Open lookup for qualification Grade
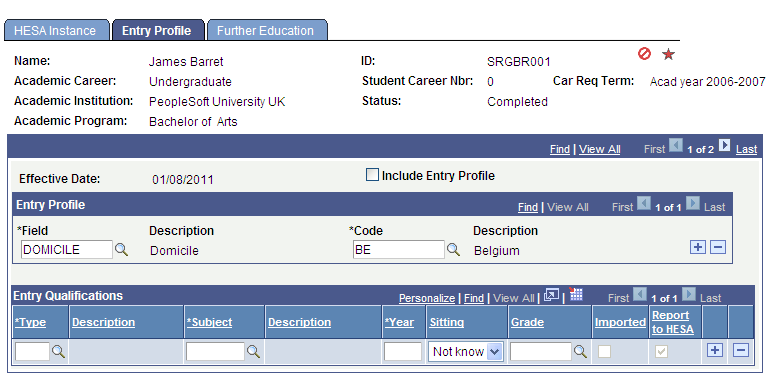Image resolution: width=779 pixels, height=386 pixels. tap(580, 352)
